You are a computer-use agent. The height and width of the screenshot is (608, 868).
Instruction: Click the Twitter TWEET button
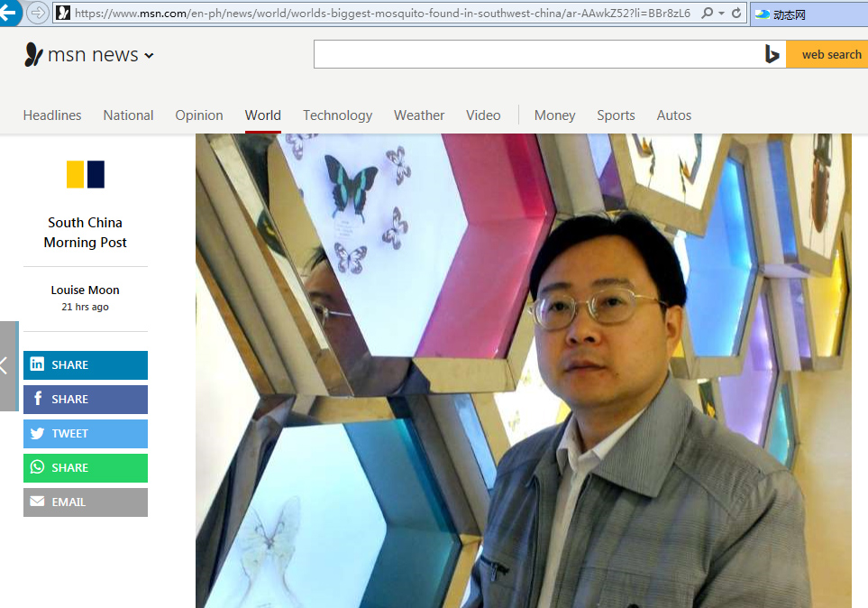click(x=86, y=434)
